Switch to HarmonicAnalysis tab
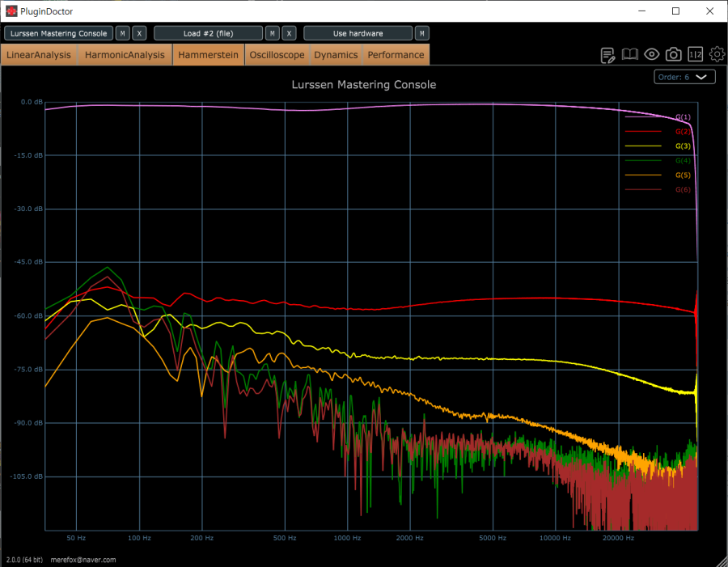Screen dimensions: 728x567 tap(125, 55)
